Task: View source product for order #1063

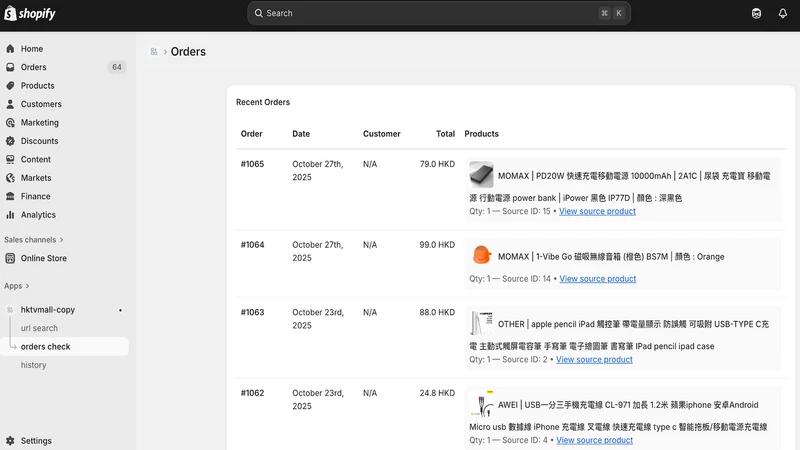Action: point(594,359)
